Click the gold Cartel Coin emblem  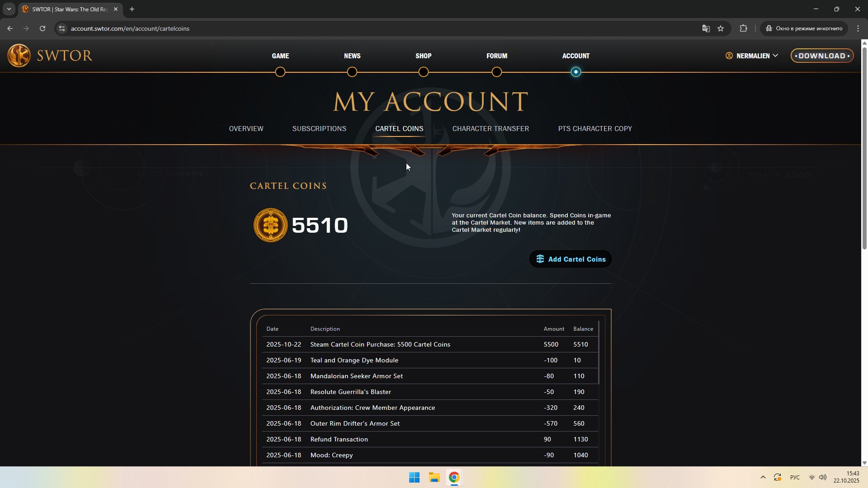[270, 225]
